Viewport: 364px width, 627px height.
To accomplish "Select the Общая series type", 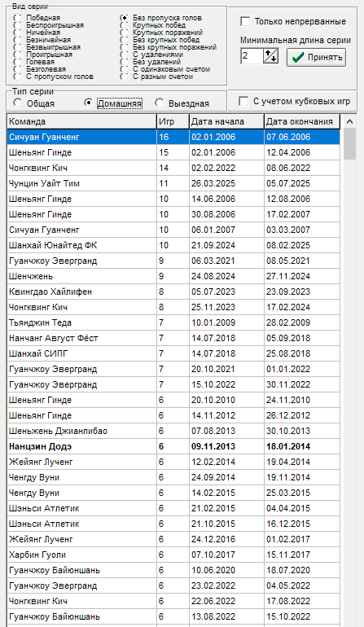I will [18, 103].
